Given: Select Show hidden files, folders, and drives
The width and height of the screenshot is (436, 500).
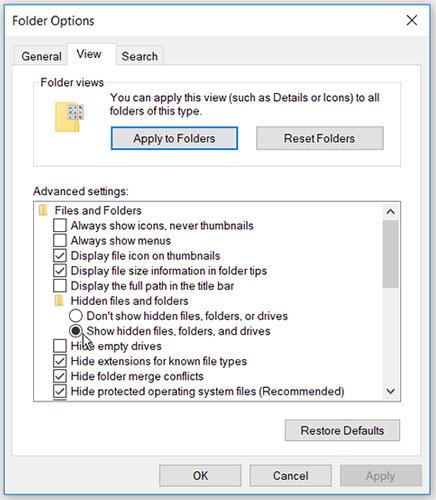Looking at the screenshot, I should pos(76,331).
